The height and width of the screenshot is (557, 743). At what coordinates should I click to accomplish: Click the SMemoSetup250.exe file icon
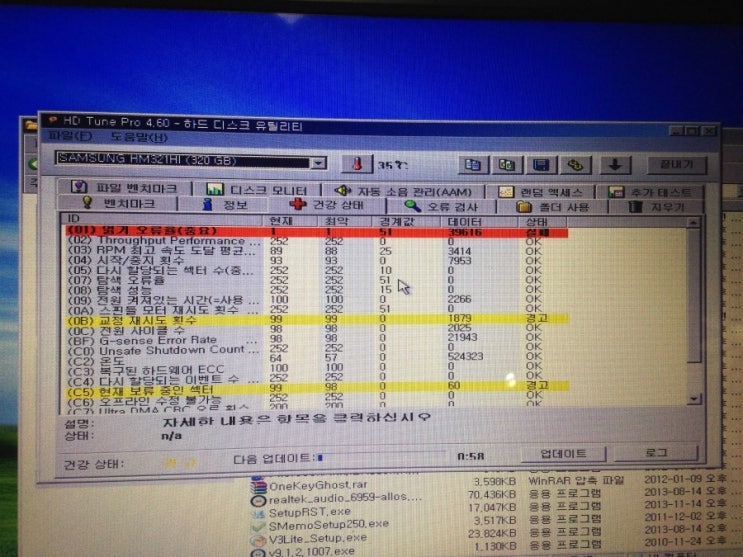click(x=258, y=526)
